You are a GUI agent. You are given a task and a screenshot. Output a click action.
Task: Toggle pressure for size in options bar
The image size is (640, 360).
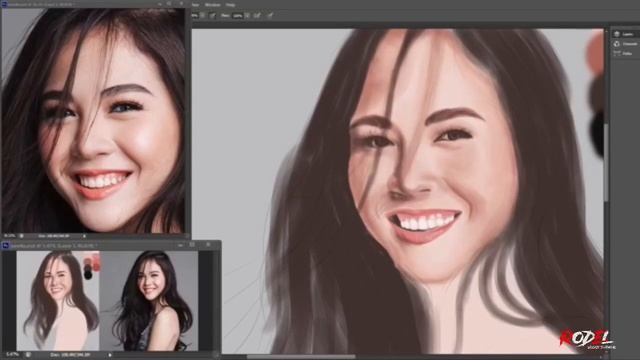(270, 15)
